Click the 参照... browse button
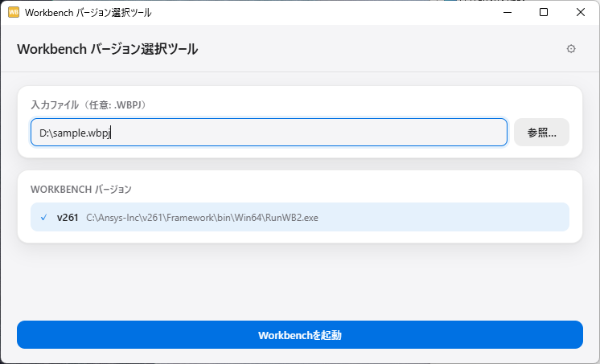The width and height of the screenshot is (600, 364). (541, 133)
